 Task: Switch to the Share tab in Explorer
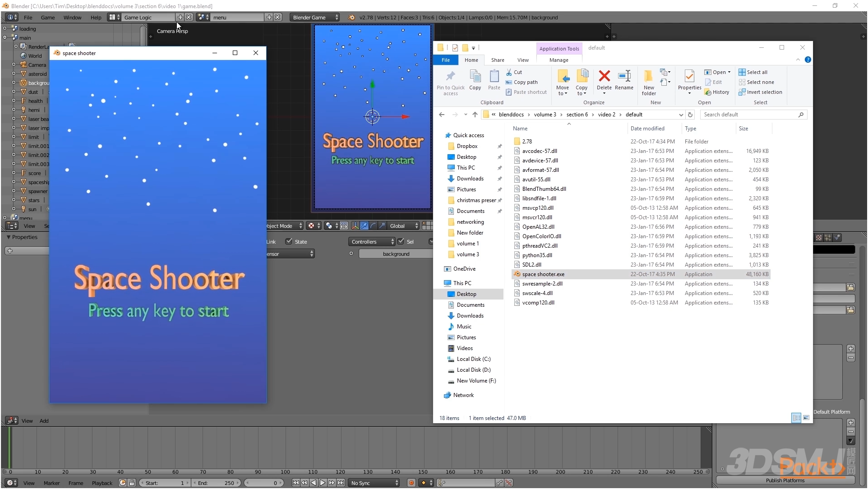498,60
